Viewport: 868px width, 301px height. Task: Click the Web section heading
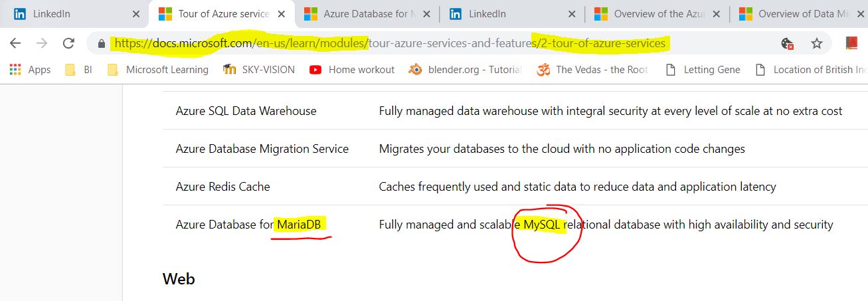tap(179, 279)
